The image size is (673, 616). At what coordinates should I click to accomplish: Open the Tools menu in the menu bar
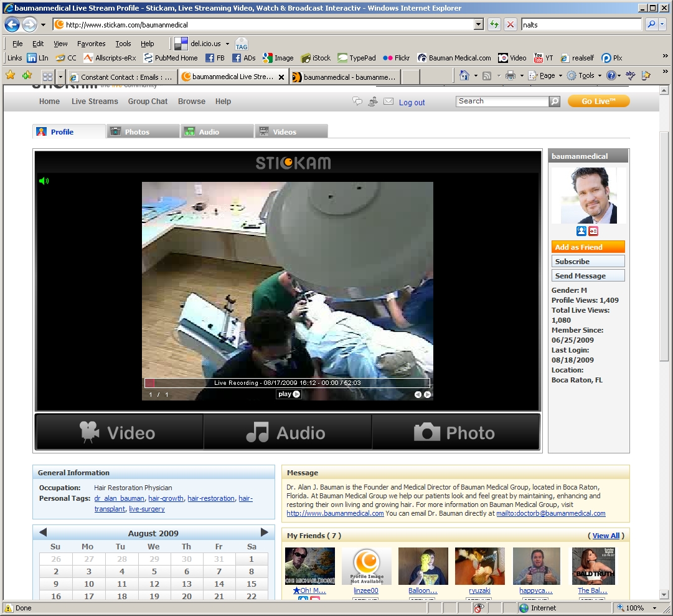[x=123, y=44]
